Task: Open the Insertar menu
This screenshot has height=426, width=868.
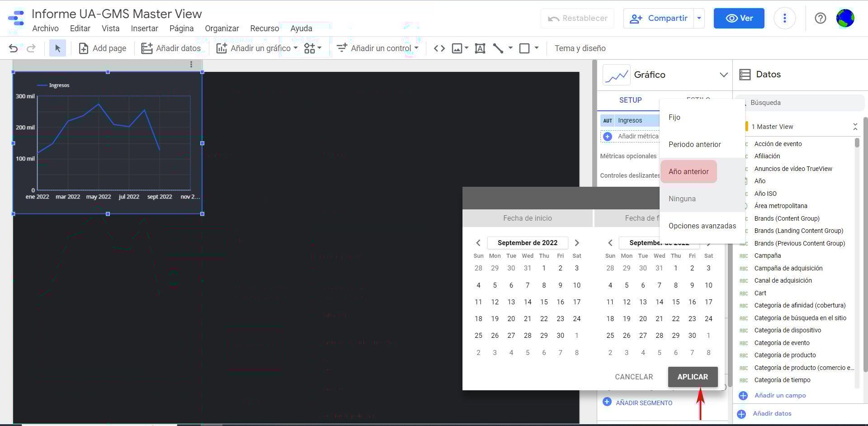Action: [x=144, y=28]
